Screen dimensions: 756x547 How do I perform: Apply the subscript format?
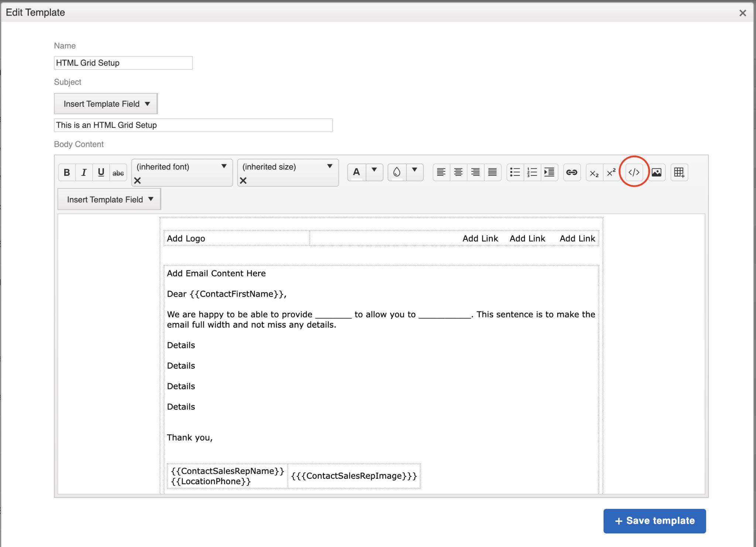pos(594,173)
